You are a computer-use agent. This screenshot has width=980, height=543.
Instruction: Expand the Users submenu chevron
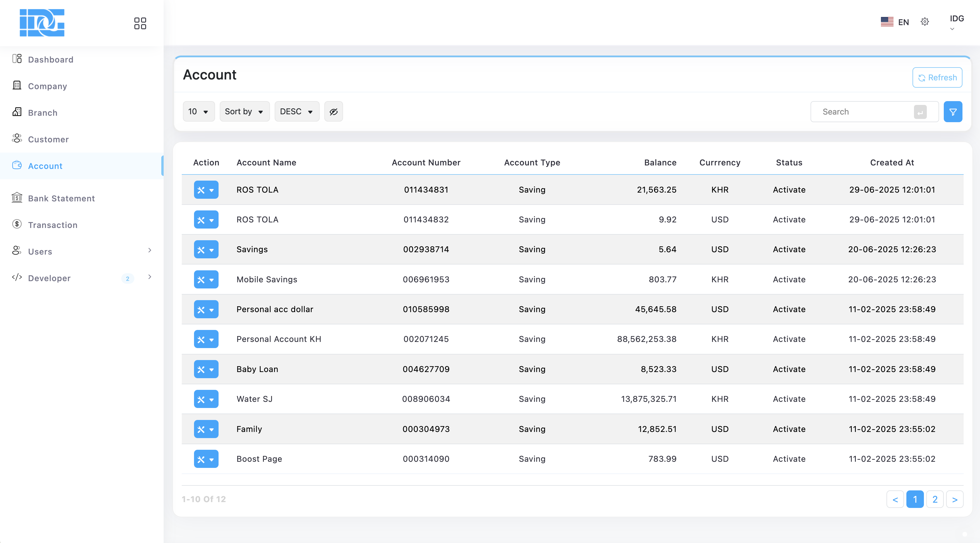click(150, 250)
